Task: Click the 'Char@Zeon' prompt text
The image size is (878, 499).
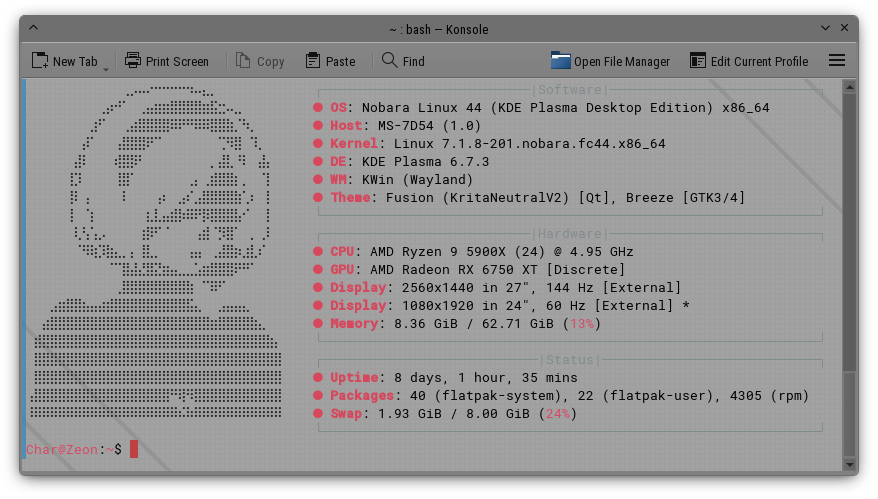Action: pyautogui.click(x=62, y=449)
